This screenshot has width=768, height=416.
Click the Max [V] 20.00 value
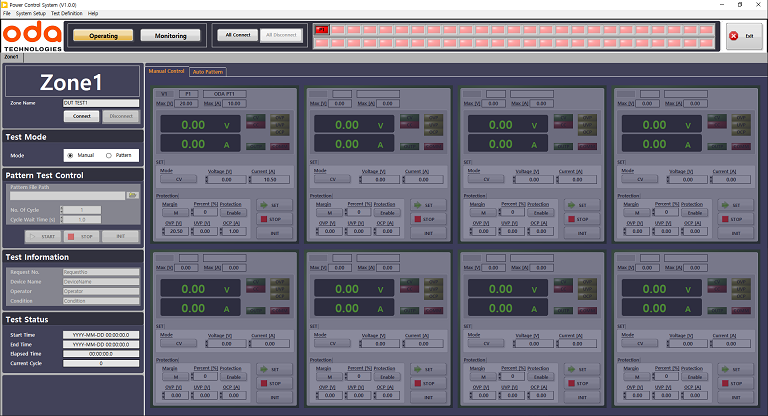186,103
